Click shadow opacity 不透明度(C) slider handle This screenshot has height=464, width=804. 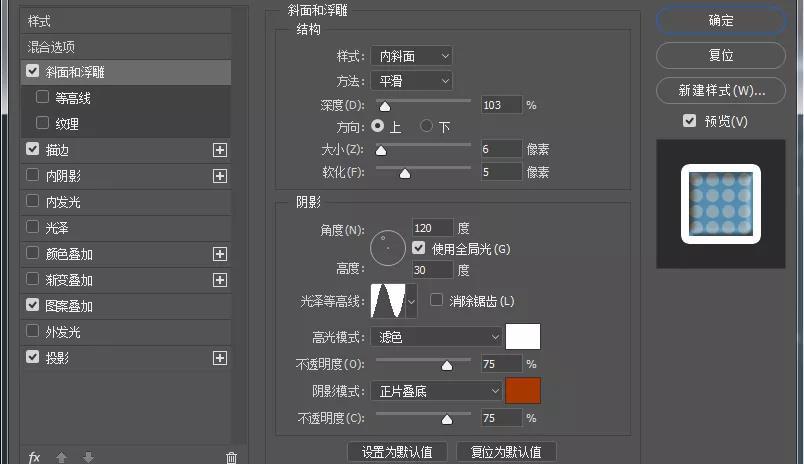click(x=447, y=419)
